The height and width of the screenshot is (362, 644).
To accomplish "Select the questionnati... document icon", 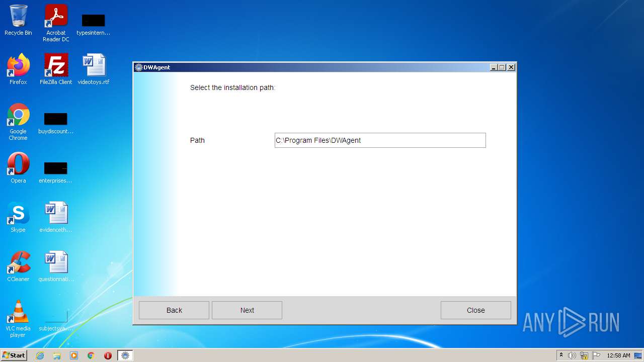I will [x=56, y=266].
